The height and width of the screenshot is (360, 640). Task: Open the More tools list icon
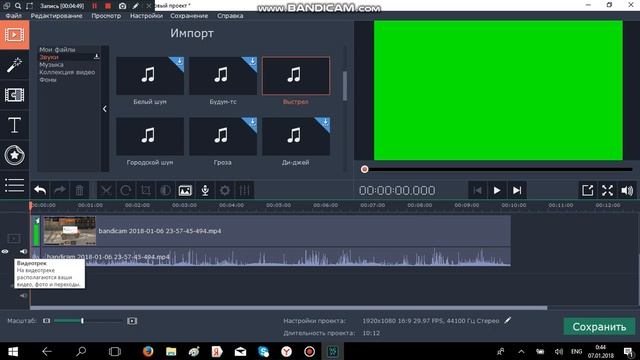(x=14, y=185)
